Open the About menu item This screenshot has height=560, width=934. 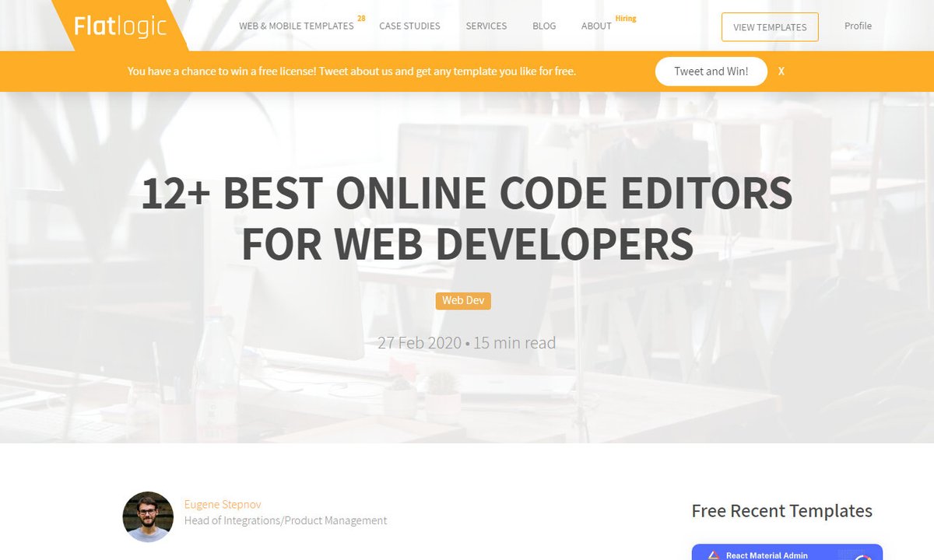point(596,26)
